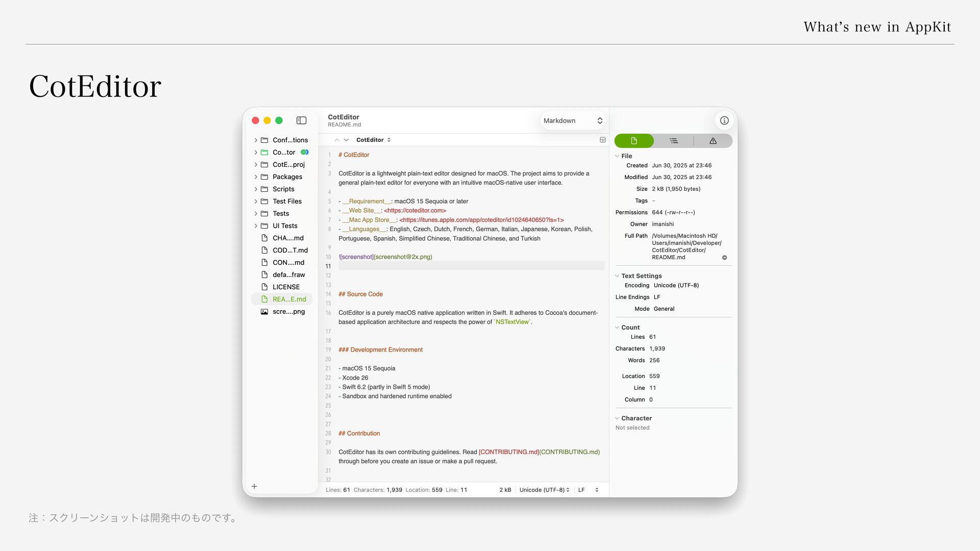The width and height of the screenshot is (980, 551).
Task: Expand the Packages folder
Action: (256, 177)
